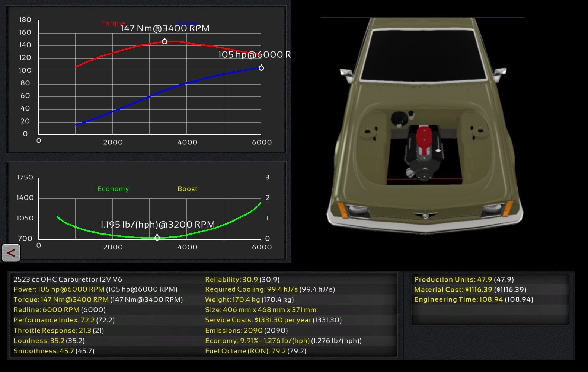588x372 pixels.
Task: Click the red Torque legend label
Action: (113, 23)
